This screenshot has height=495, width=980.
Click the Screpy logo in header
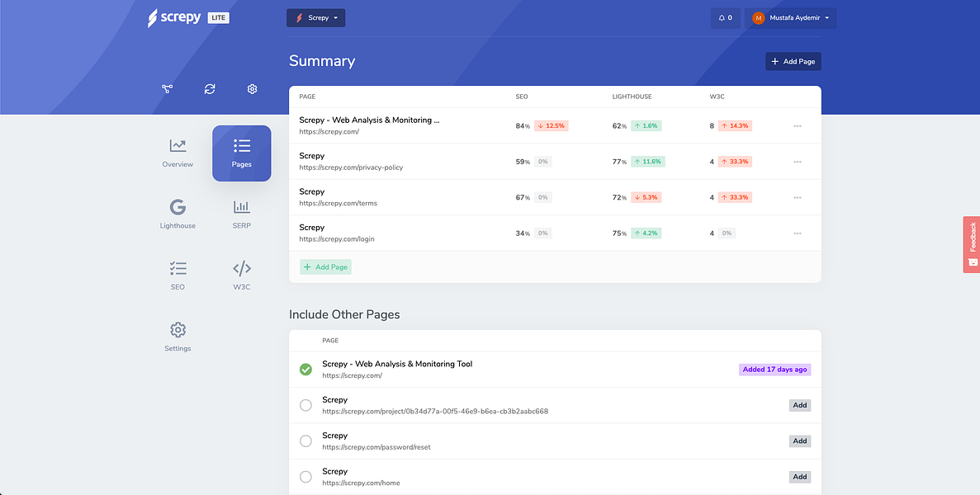(173, 18)
